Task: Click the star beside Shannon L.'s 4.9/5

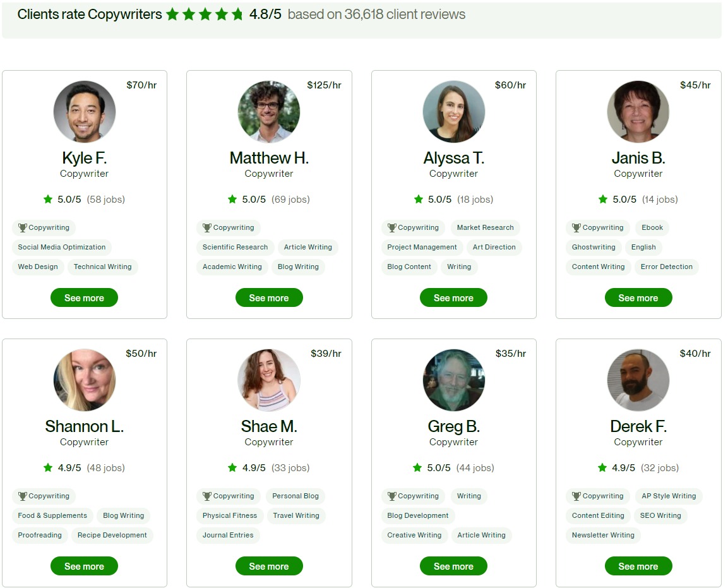Action: (48, 468)
